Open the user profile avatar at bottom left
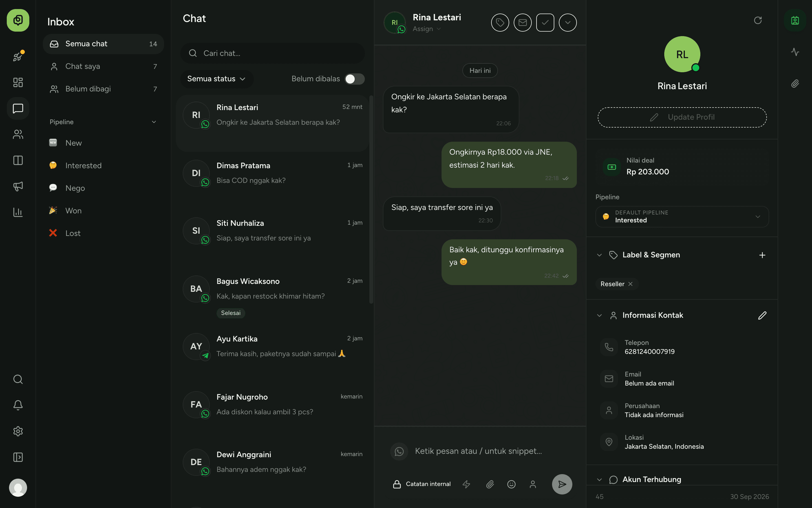This screenshot has width=812, height=508. [x=18, y=487]
